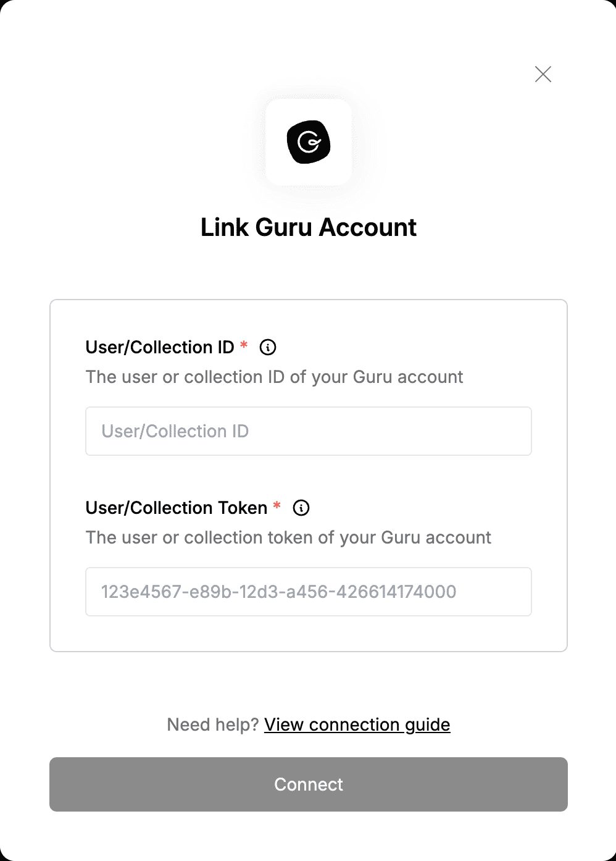Click the Guru logo icon

[309, 142]
